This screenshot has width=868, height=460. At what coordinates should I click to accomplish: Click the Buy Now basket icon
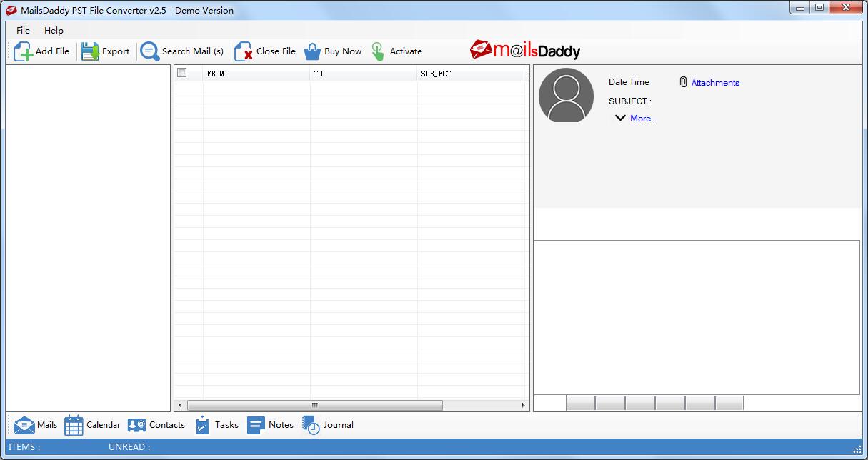click(x=312, y=51)
